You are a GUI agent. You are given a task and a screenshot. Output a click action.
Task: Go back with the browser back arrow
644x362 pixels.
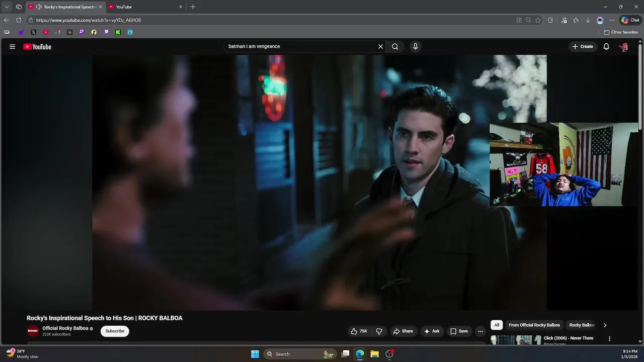6,20
